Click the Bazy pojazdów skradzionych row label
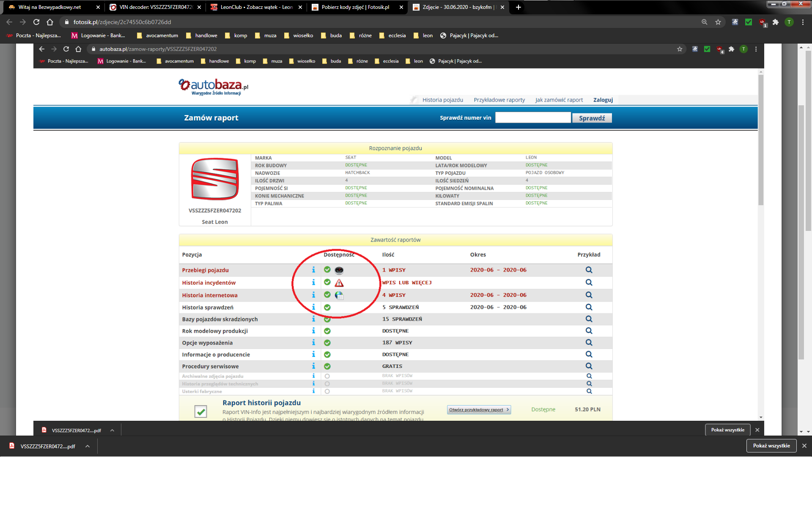Screen dimensions: 812x532 219,319
